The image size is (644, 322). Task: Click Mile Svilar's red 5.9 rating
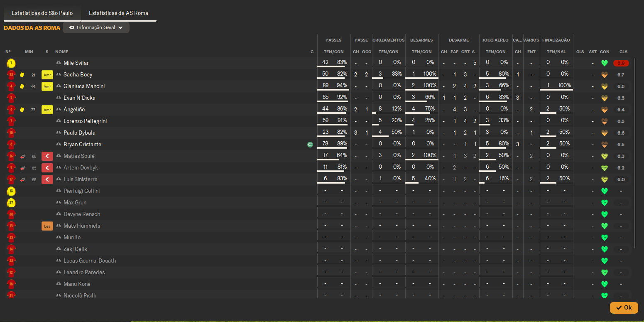point(621,63)
